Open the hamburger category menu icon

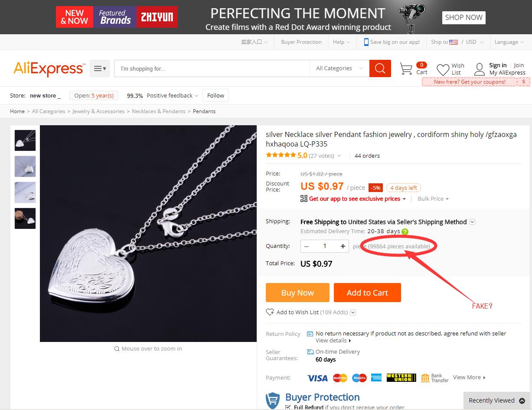100,68
